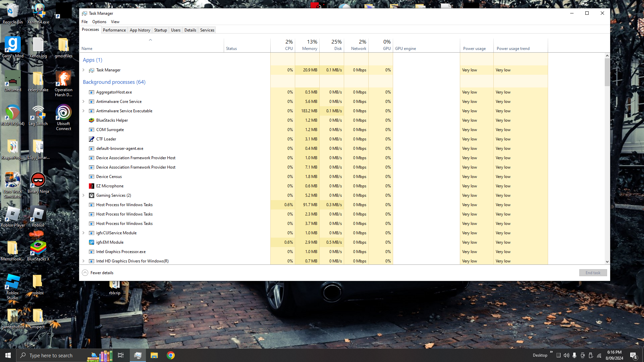
Task: Switch to the Performance tab
Action: click(x=114, y=30)
